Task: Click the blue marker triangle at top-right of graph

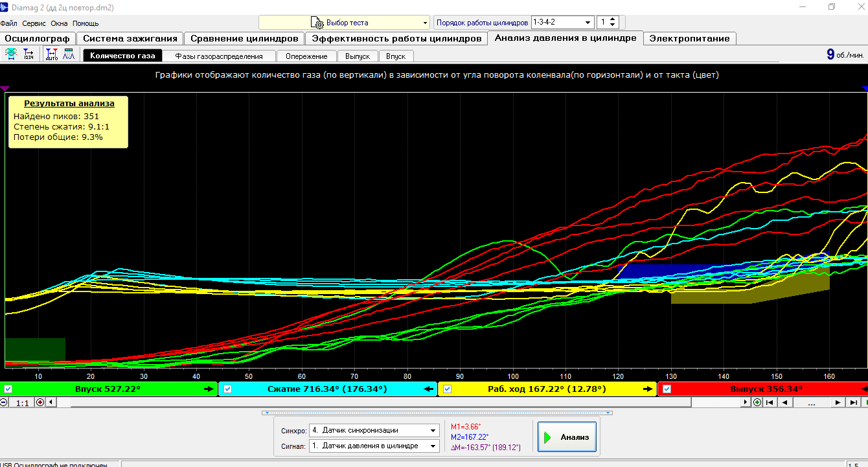Action: [x=865, y=88]
